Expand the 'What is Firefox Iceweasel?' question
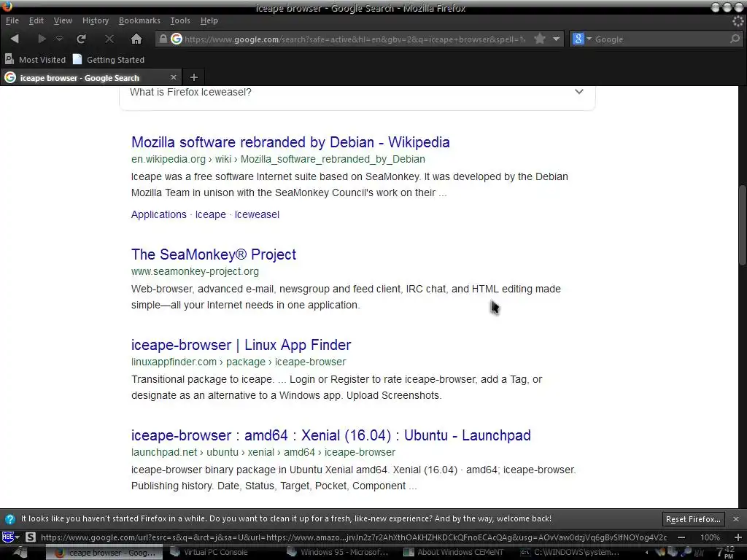The height and width of the screenshot is (560, 747). 357,92
